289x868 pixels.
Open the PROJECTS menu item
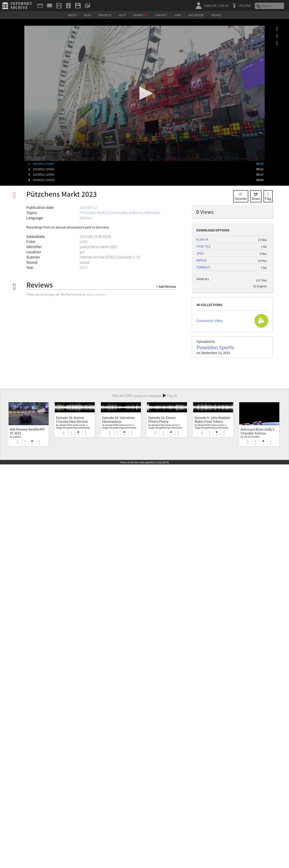click(x=105, y=15)
